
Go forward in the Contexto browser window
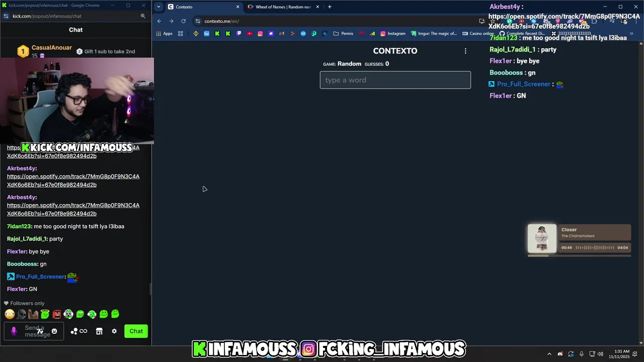(x=171, y=21)
